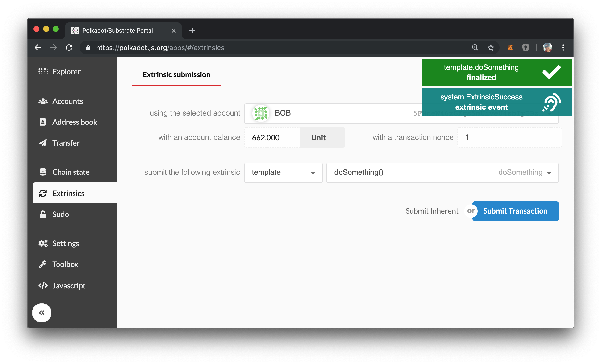The width and height of the screenshot is (601, 364).
Task: Open the Address book menu item
Action: [74, 122]
